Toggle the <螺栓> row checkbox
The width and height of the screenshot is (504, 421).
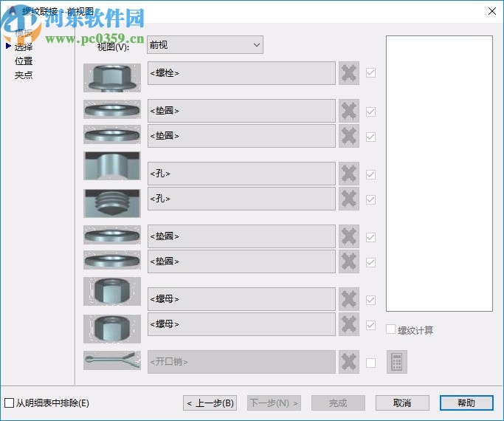click(x=370, y=72)
